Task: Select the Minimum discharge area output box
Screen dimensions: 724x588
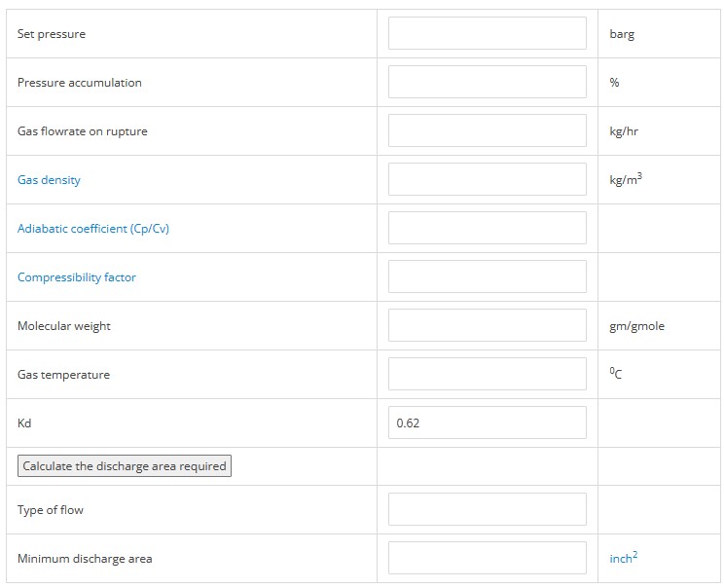Action: pos(488,558)
